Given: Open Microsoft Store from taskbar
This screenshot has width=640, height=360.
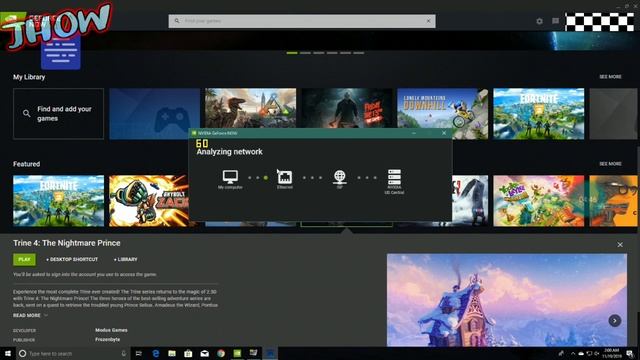Looking at the screenshot, I should click(188, 353).
